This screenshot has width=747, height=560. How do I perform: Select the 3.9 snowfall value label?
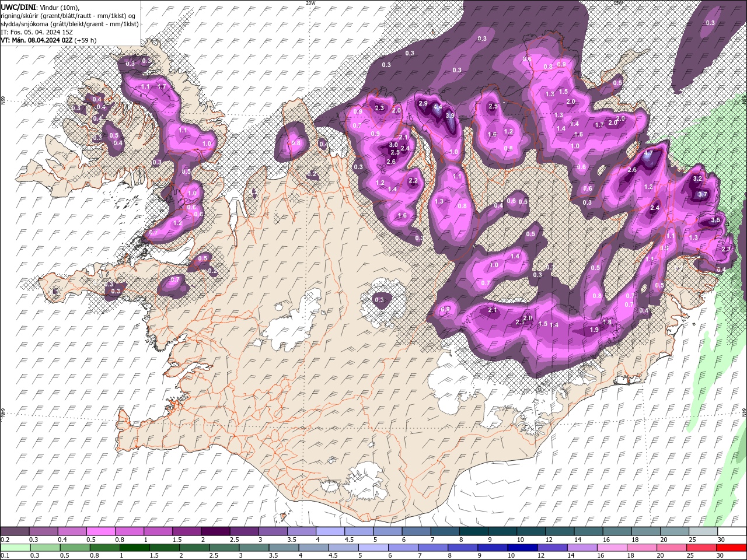pos(450,116)
